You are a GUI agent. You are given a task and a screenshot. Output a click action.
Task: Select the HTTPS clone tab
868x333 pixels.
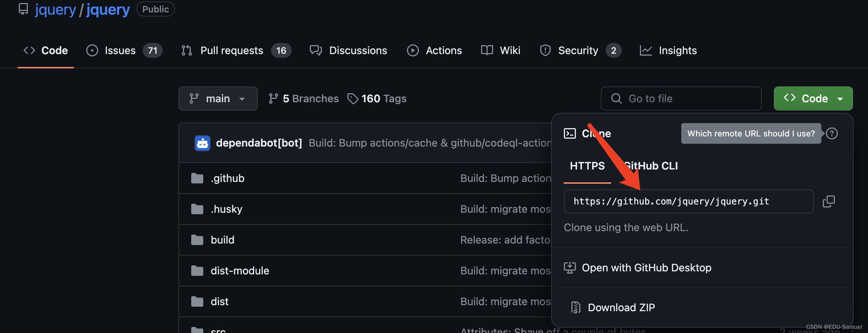pos(587,166)
